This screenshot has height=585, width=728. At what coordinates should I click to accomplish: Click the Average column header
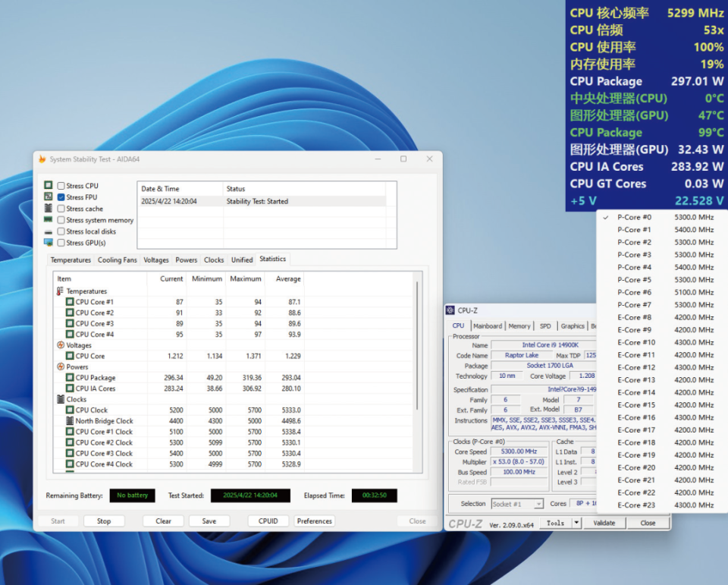point(284,278)
